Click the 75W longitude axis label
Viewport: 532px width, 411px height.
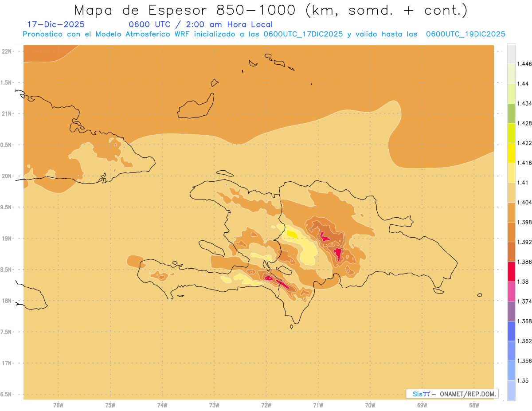[x=110, y=405]
